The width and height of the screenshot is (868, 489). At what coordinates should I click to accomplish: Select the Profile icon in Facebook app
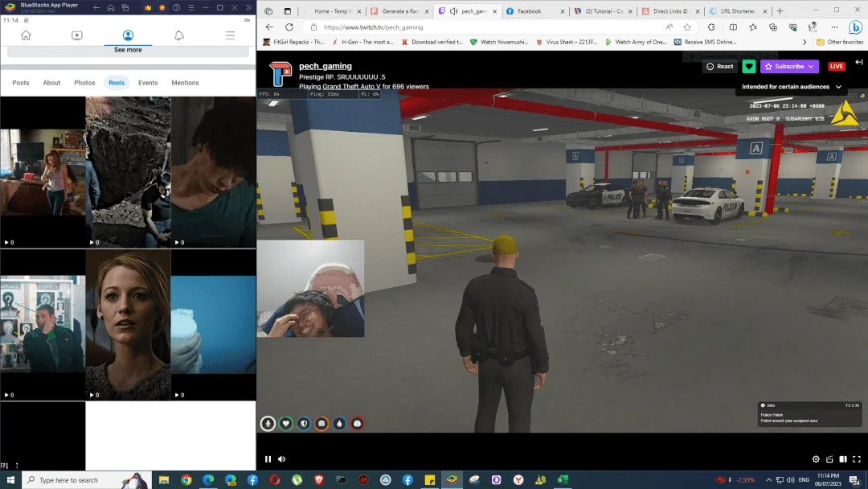tap(128, 35)
